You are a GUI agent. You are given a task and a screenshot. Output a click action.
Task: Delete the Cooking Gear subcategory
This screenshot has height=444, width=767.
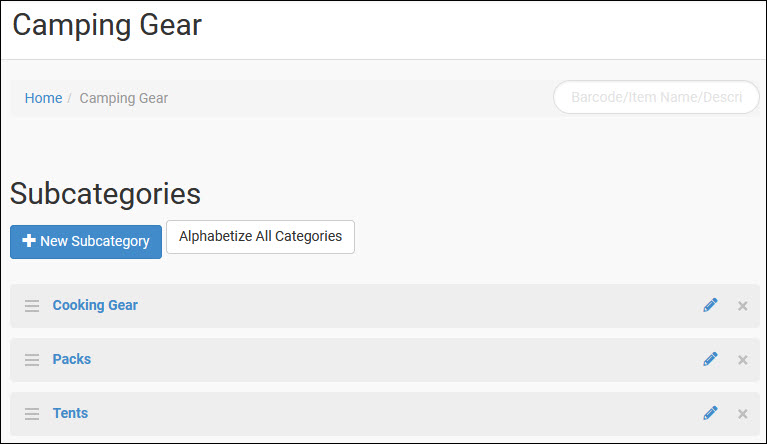743,306
